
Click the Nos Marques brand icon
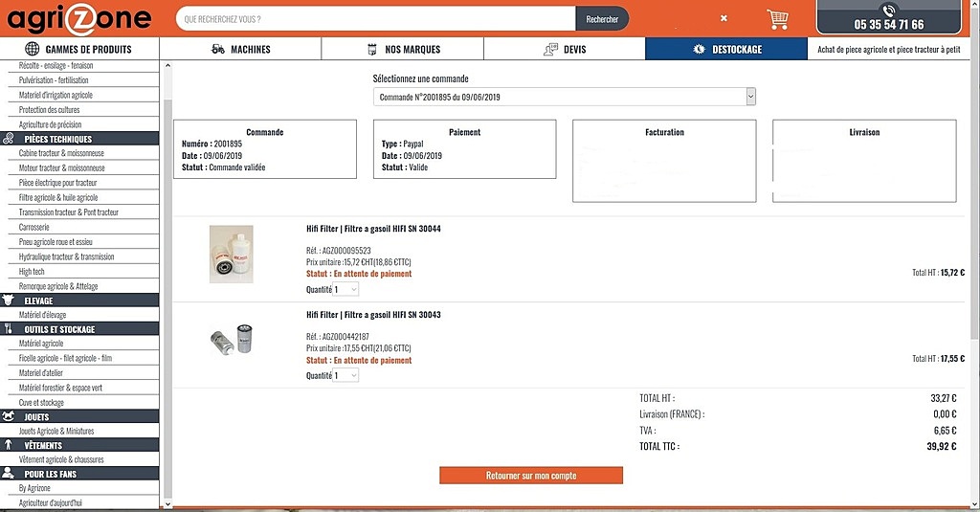pos(372,50)
